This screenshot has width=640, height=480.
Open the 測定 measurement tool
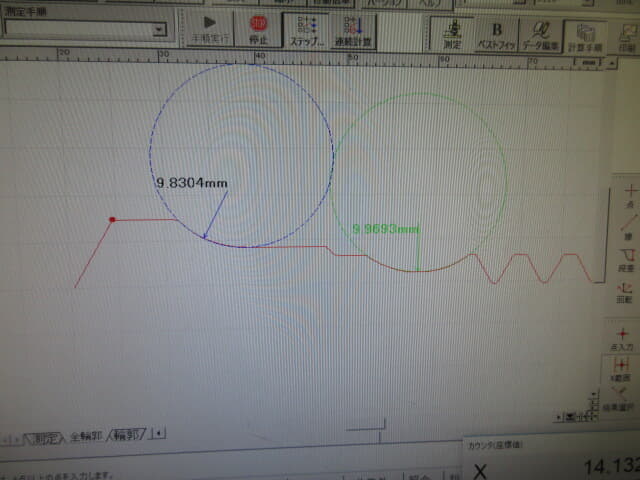pos(452,34)
